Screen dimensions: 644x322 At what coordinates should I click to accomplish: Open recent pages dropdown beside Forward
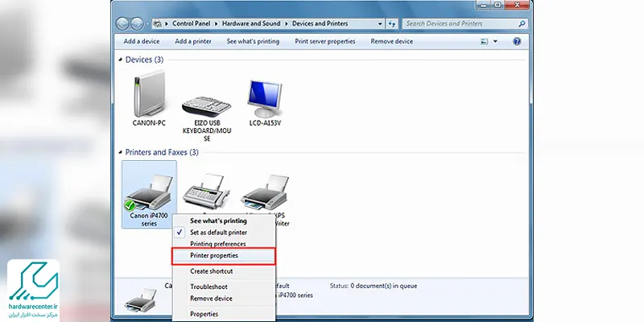coord(148,24)
